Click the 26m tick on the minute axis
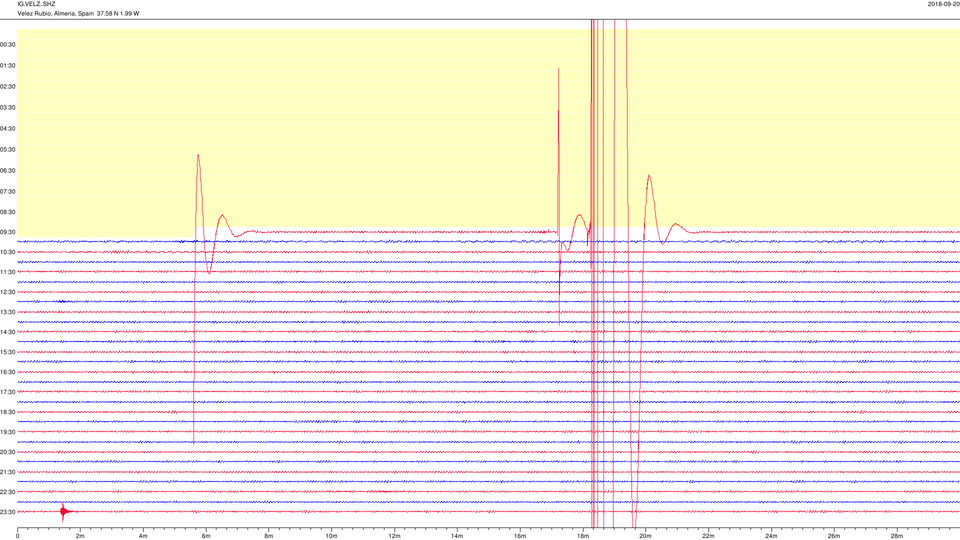This screenshot has height=540, width=960. [x=834, y=536]
